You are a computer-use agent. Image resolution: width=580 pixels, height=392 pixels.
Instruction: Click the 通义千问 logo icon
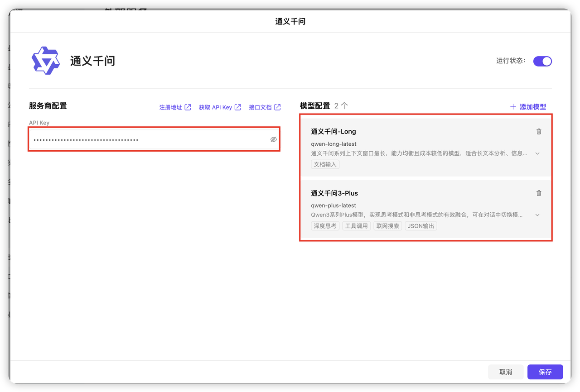click(x=46, y=60)
